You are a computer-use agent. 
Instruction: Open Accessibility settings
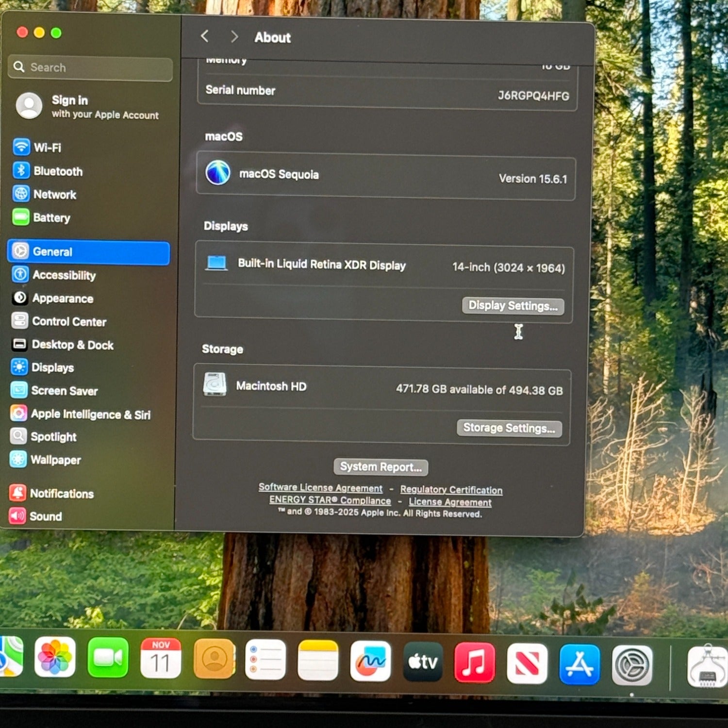64,275
